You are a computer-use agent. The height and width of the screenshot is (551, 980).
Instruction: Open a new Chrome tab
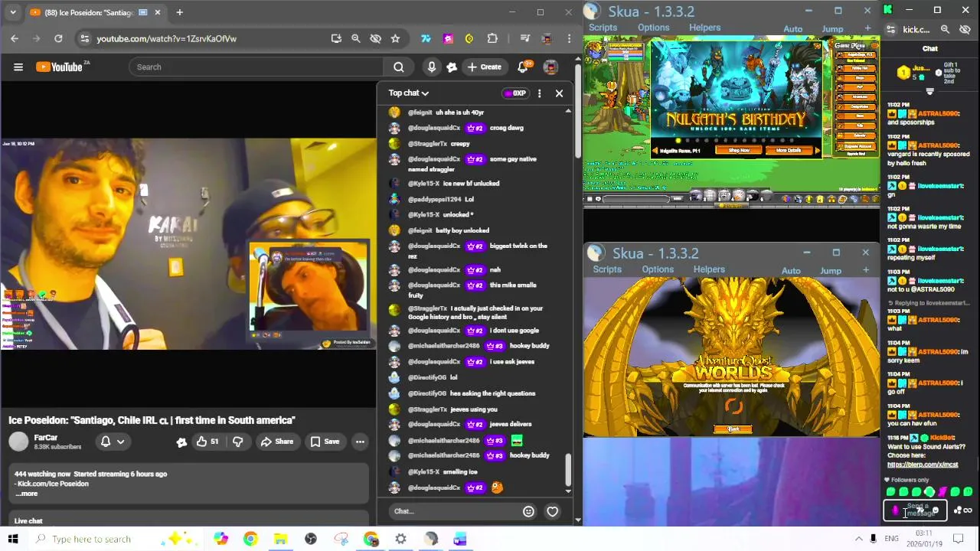pos(179,12)
